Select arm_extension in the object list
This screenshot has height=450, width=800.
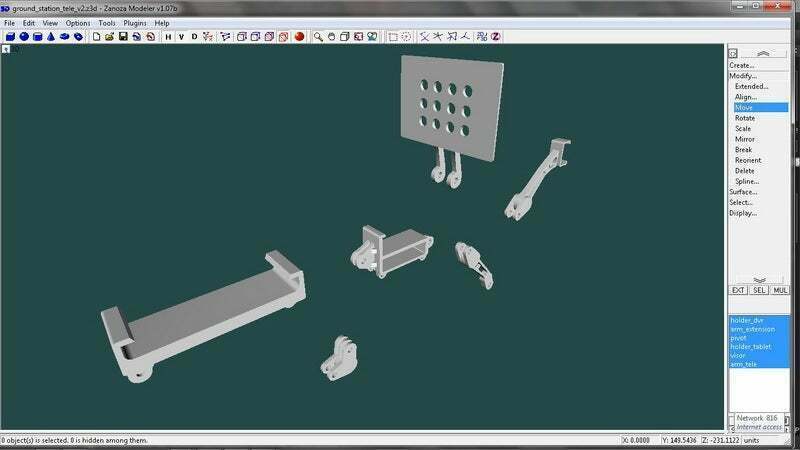(x=753, y=329)
